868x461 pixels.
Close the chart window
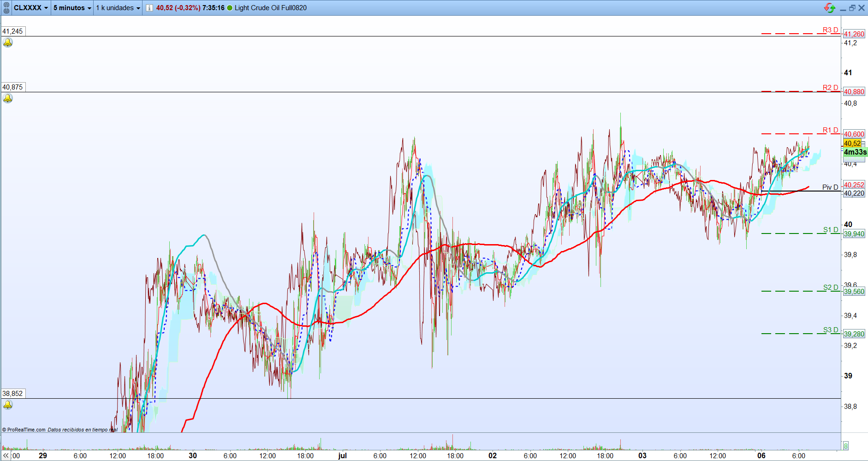[x=862, y=8]
